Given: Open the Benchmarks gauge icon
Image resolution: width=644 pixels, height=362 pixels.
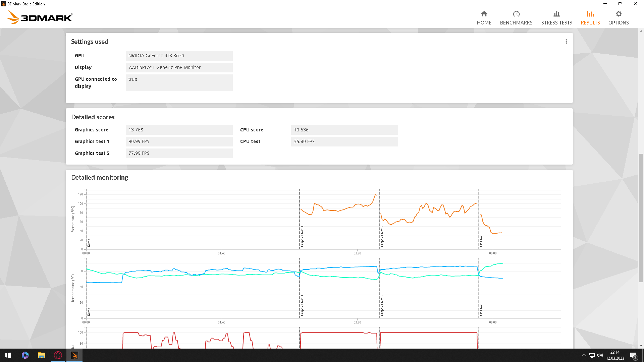Looking at the screenshot, I should pyautogui.click(x=516, y=14).
